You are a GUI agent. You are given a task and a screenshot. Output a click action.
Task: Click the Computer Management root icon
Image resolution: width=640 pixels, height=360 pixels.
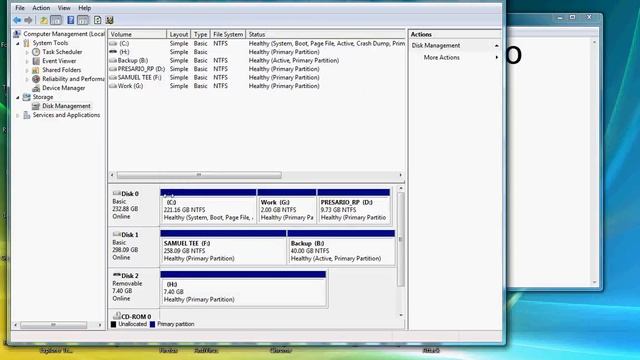pyautogui.click(x=17, y=34)
